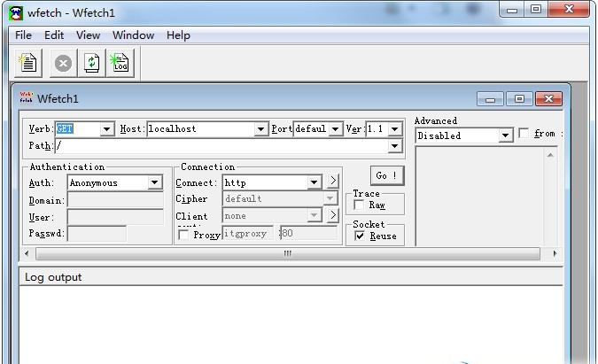This screenshot has width=598, height=364.
Task: Expand the Port dropdown
Action: coord(335,129)
